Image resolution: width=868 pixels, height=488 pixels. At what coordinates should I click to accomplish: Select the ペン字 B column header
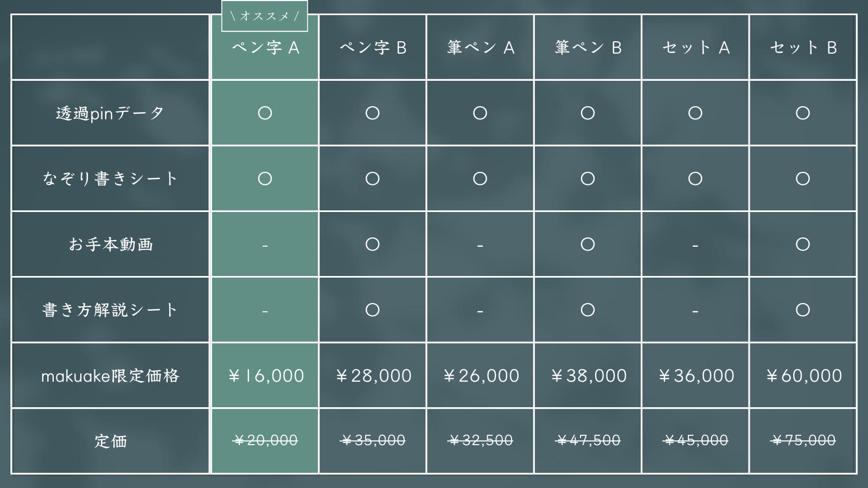click(373, 48)
